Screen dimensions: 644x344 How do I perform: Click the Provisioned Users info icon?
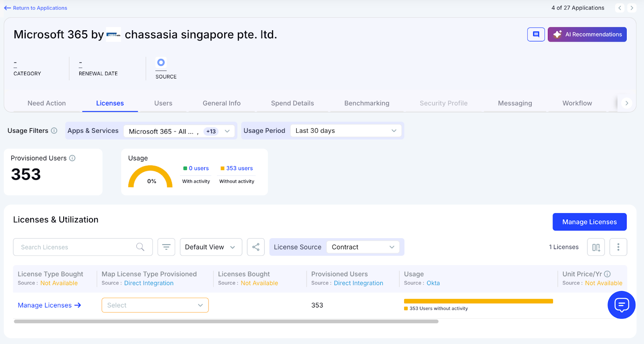[x=72, y=158]
